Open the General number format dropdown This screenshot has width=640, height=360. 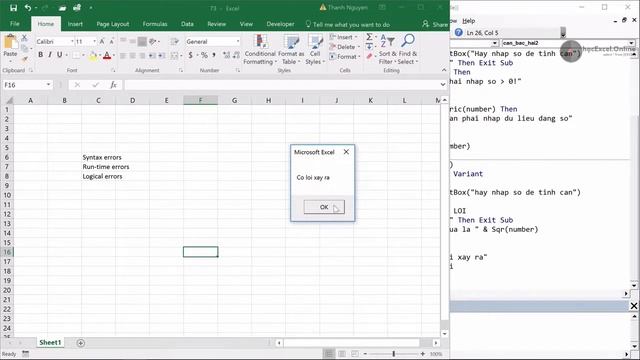[238, 41]
